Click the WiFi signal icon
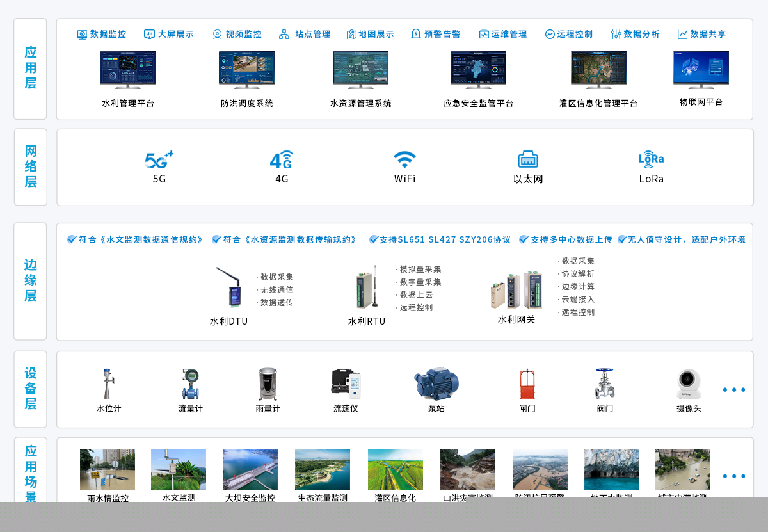768x532 pixels. click(404, 159)
